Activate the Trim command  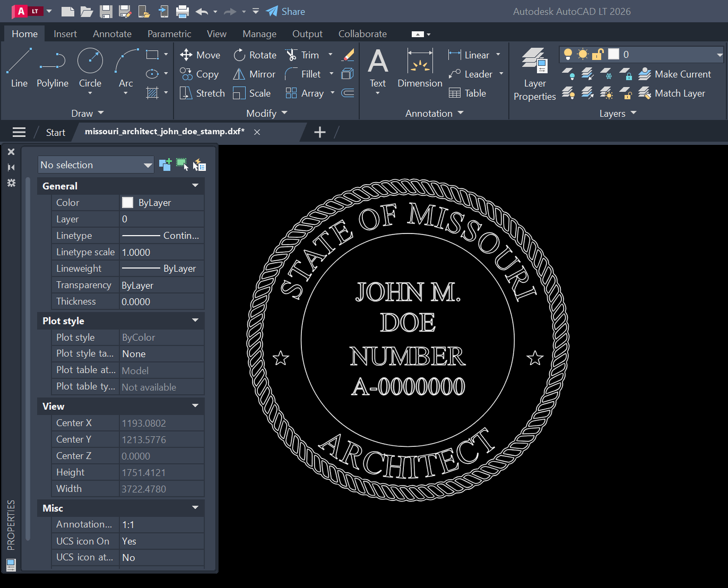[x=302, y=55]
